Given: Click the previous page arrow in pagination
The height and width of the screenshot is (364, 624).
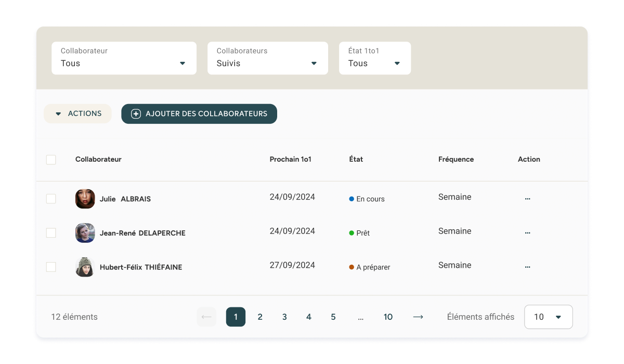Looking at the screenshot, I should tap(206, 317).
